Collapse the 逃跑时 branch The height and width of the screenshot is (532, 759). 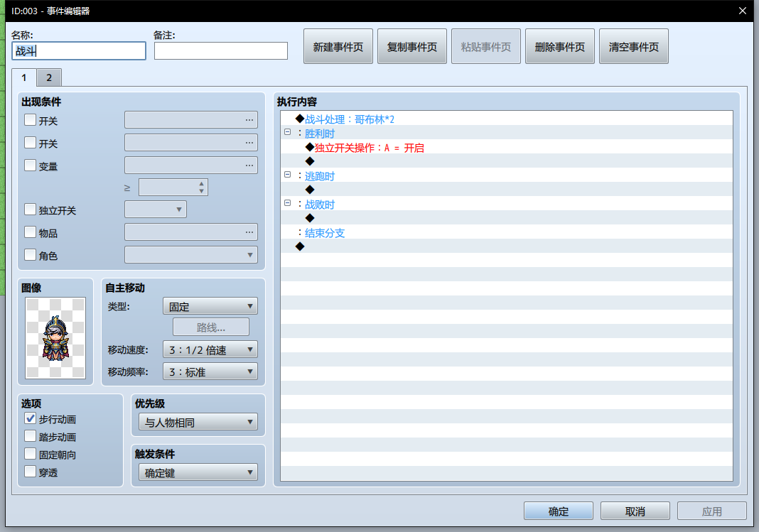click(x=288, y=175)
